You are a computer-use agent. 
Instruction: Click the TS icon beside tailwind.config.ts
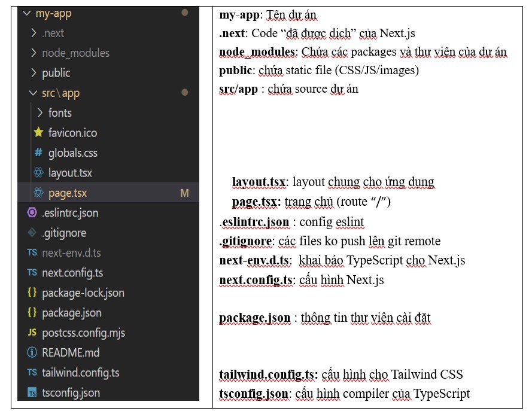click(x=32, y=372)
